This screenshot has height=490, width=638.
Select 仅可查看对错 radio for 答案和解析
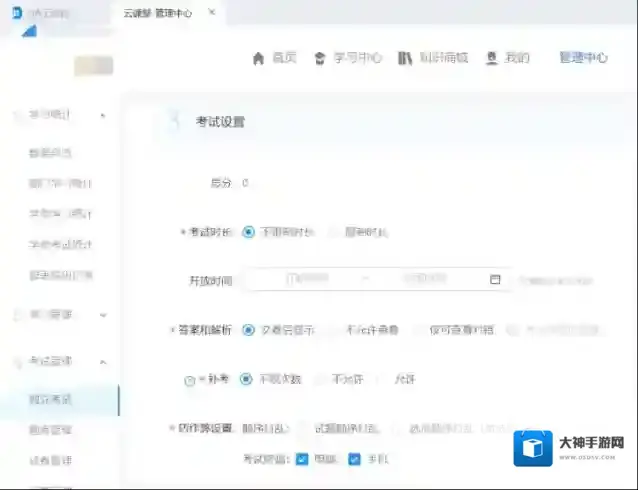click(x=419, y=330)
